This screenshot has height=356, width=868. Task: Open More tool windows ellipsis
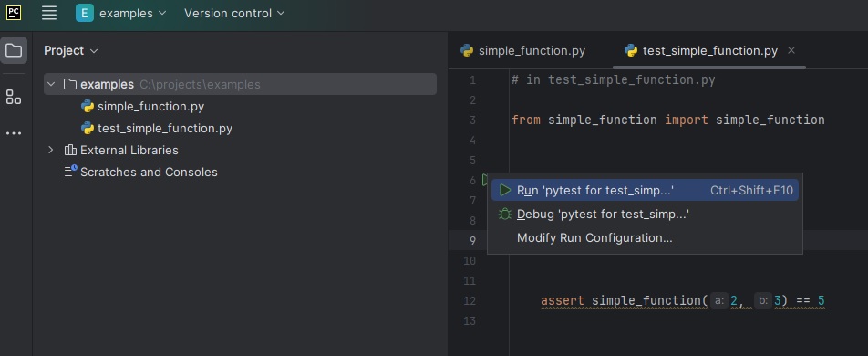point(14,133)
